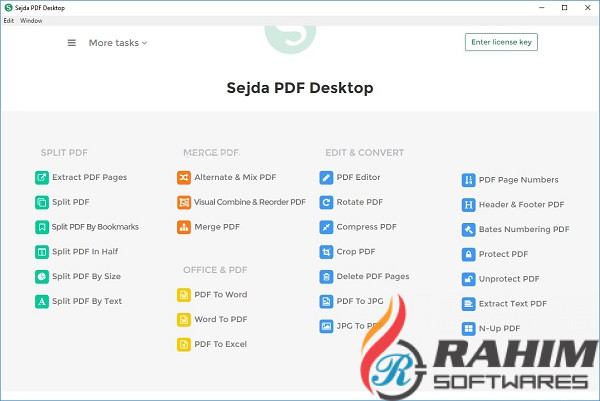Click the Split PDF By Bookmarks icon
Screen dimensions: 600x401
coord(42,227)
